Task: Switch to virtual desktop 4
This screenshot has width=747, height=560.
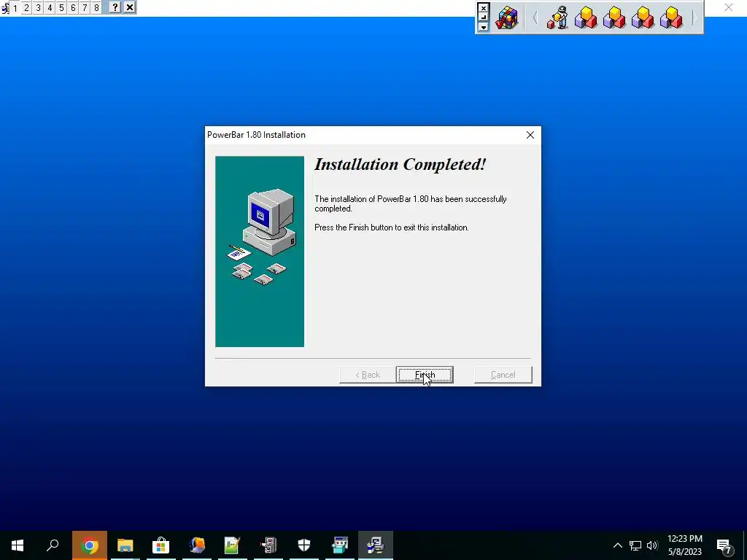Action: pos(50,7)
